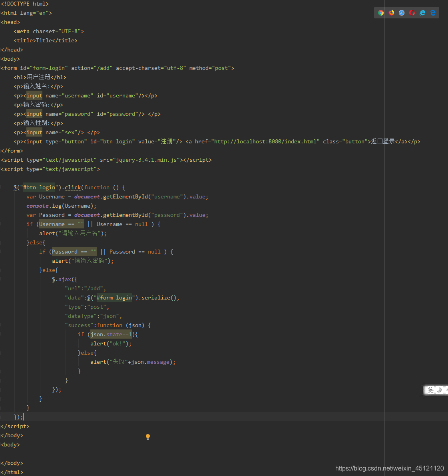Click the alert 请输入密码 line
Image resolution: width=448 pixels, height=476 pixels.
pos(83,261)
